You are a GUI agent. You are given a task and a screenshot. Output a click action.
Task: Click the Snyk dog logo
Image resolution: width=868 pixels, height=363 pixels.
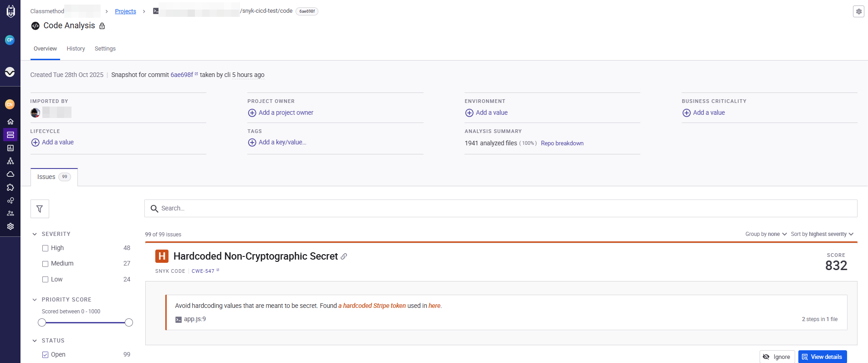10,11
